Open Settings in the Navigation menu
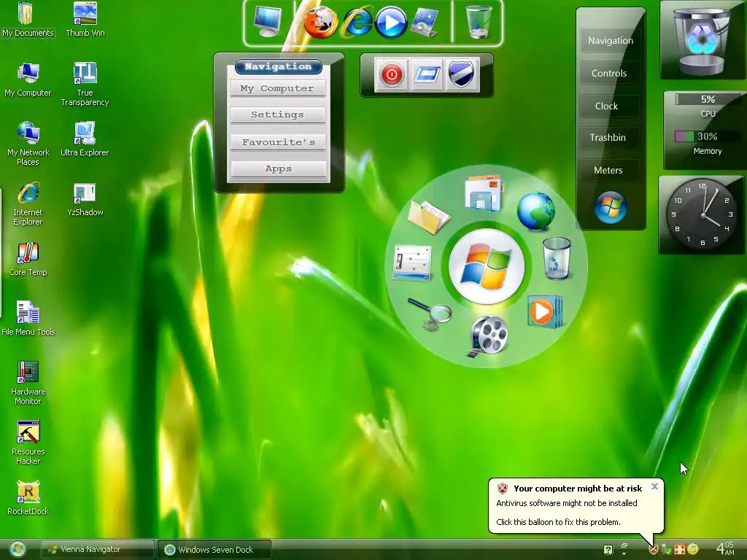Viewport: 747px width, 560px height. pyautogui.click(x=277, y=114)
